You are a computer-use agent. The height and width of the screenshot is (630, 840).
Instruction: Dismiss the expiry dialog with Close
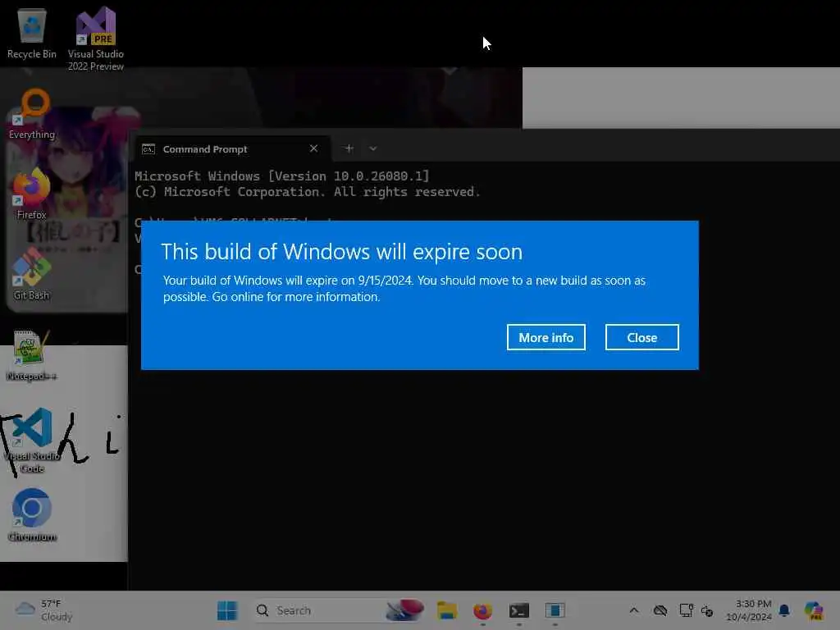pos(641,337)
